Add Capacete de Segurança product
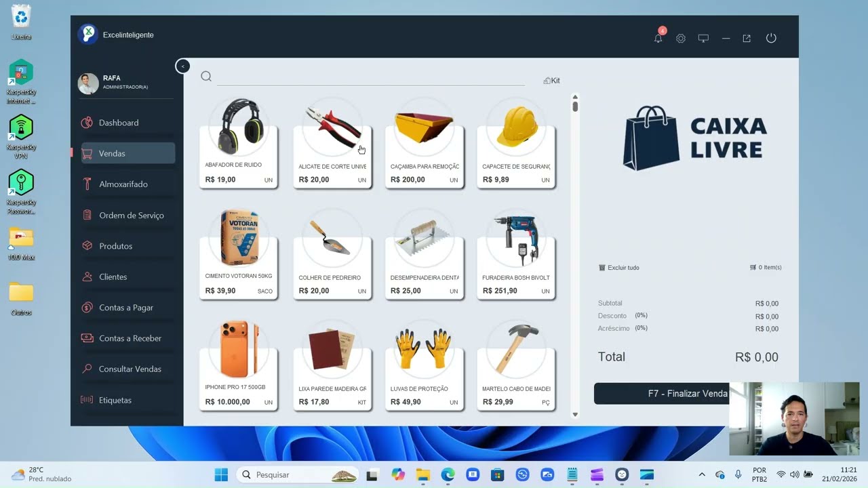This screenshot has height=488, width=868. (x=516, y=142)
